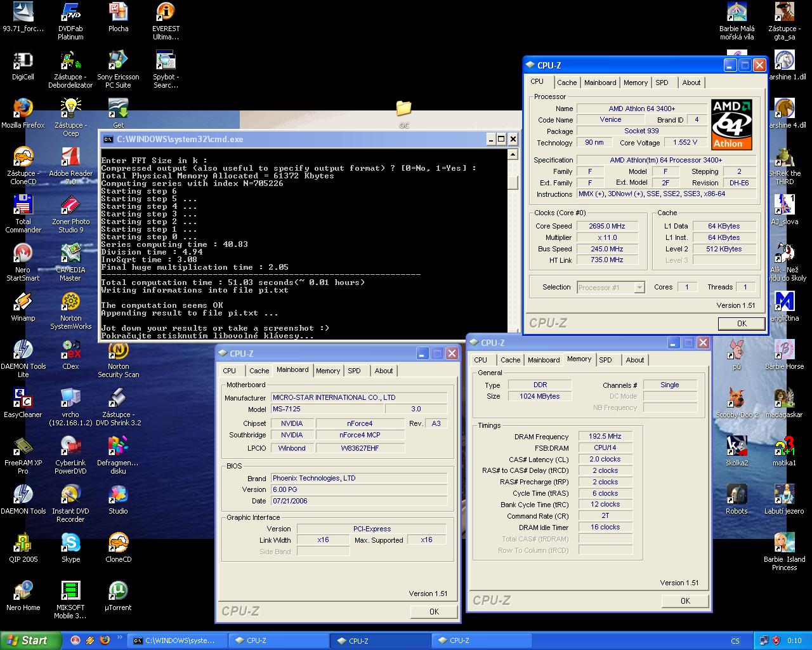Image resolution: width=812 pixels, height=650 pixels.
Task: Open Zoner Photo Studio 9 icon
Action: pos(70,214)
